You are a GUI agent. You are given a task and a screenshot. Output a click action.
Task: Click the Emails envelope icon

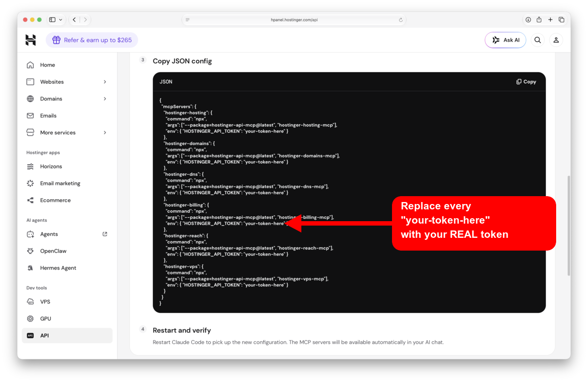(30, 116)
